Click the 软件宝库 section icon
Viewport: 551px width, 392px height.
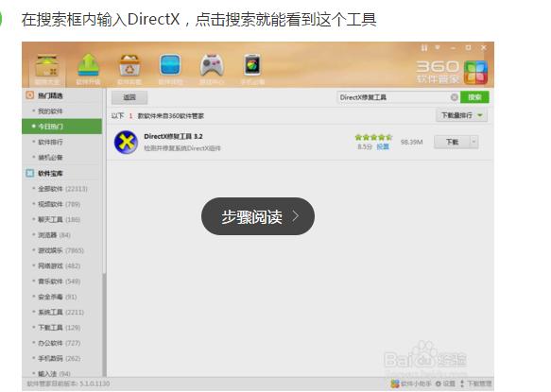coord(30,173)
